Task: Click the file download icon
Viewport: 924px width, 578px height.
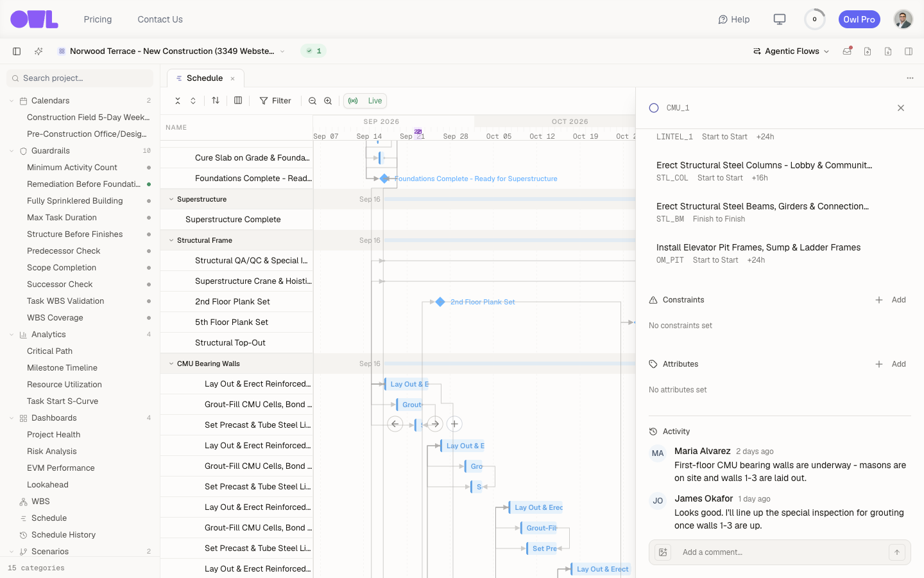Action: (x=888, y=51)
